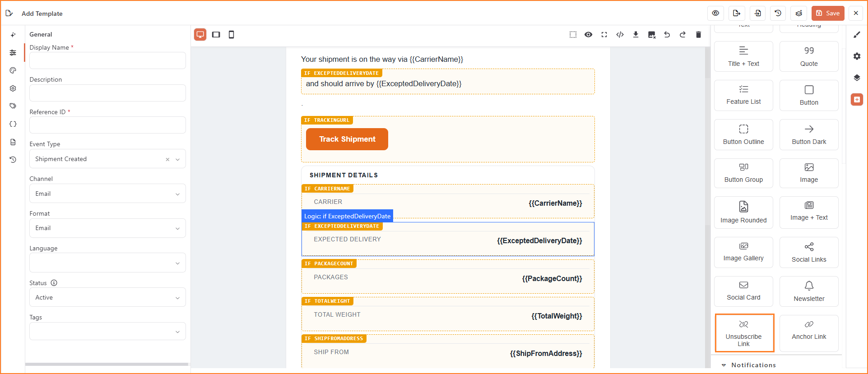Image resolution: width=868 pixels, height=374 pixels.
Task: Select the Button Group block
Action: tap(743, 173)
